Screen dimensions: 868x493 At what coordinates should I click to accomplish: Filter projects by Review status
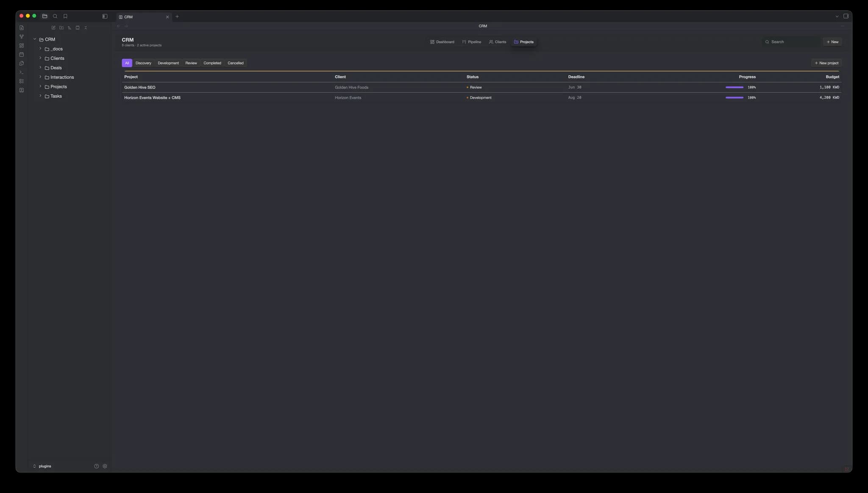click(x=191, y=63)
